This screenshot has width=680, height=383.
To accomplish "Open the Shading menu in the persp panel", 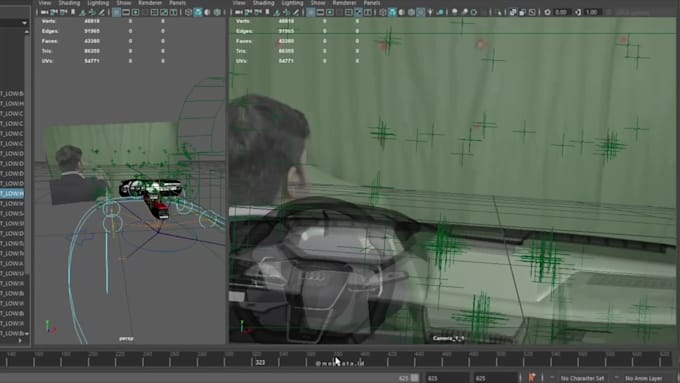I will (x=69, y=3).
